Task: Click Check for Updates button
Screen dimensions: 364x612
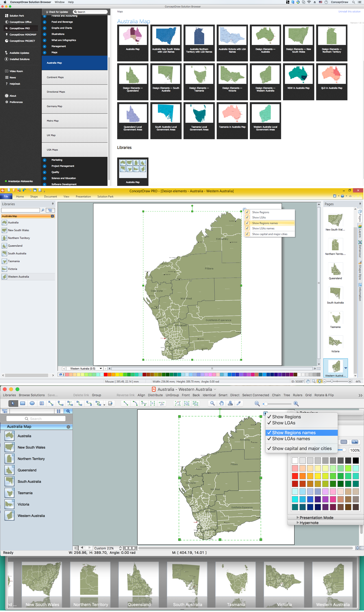Action: [x=57, y=12]
